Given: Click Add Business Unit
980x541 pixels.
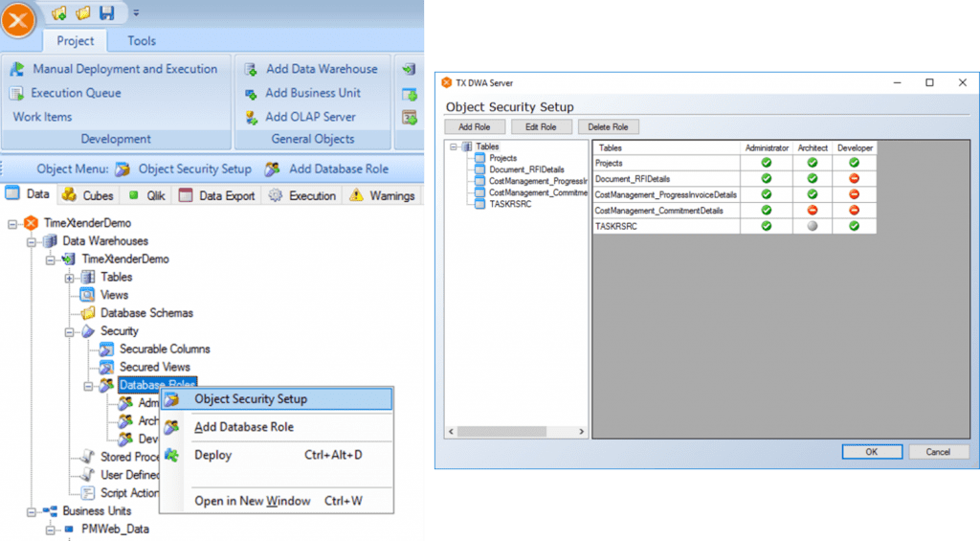Looking at the screenshot, I should tap(303, 93).
